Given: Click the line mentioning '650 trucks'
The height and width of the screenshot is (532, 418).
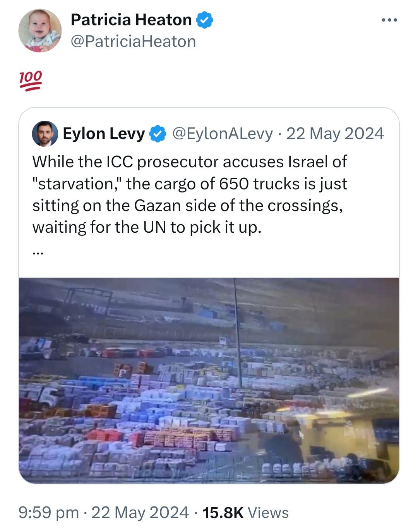Looking at the screenshot, I should pos(190,184).
